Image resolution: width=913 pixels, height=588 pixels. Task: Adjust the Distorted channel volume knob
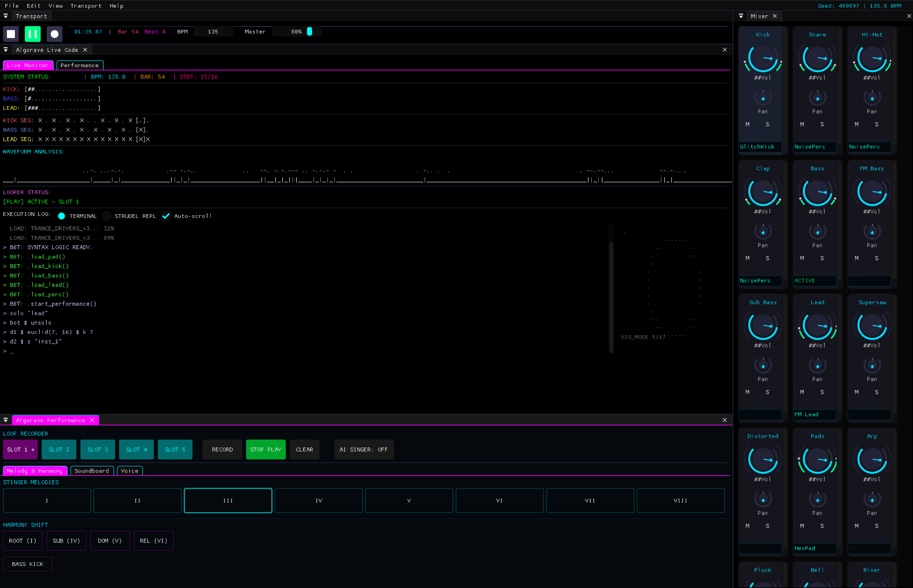click(763, 460)
